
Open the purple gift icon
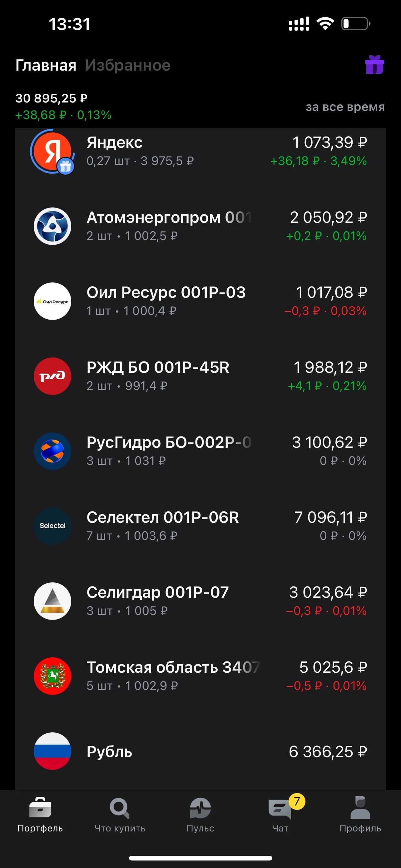(374, 65)
